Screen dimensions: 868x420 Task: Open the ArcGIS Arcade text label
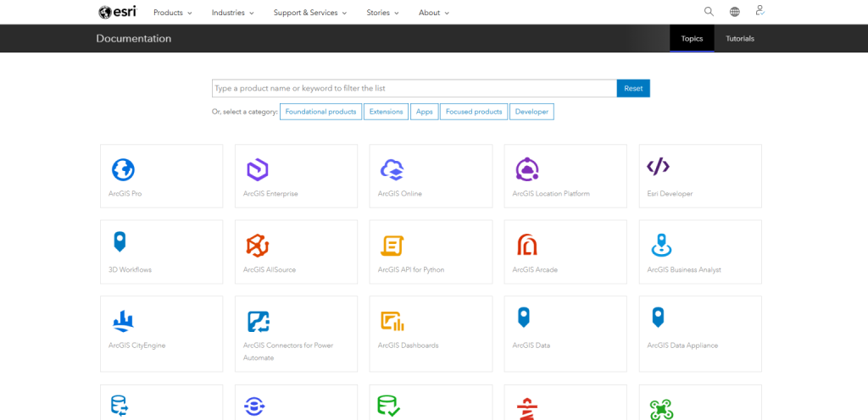[535, 269]
